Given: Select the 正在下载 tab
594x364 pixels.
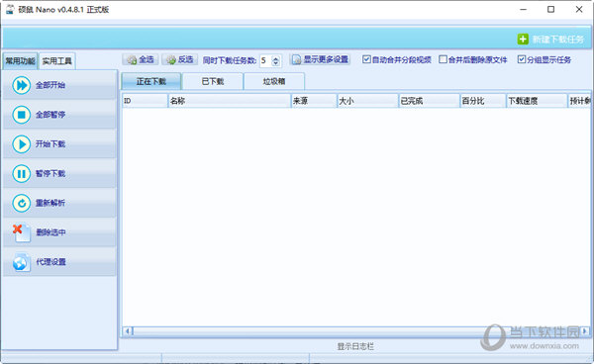Looking at the screenshot, I should (x=151, y=81).
